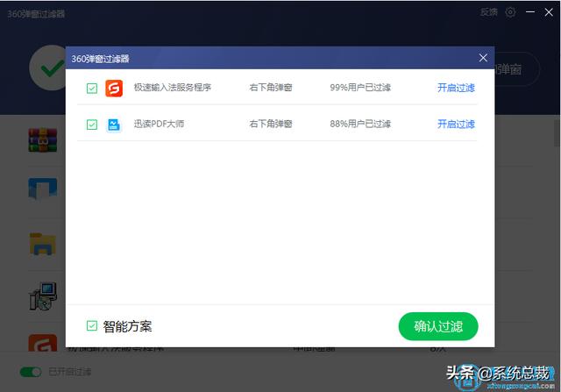
Task: Click the blue 迅读PDF大师 icon
Action: click(x=114, y=125)
